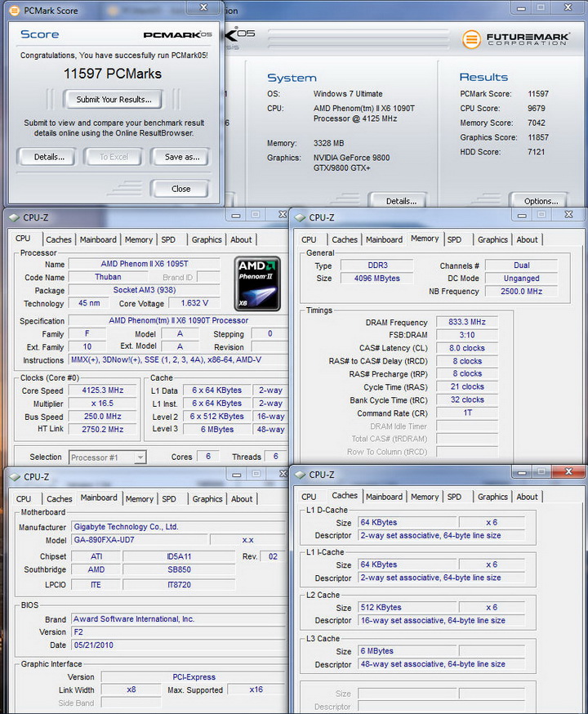Click the Core Voltage value 1.632 V
Screen dimensions: 588x714
coord(194,303)
